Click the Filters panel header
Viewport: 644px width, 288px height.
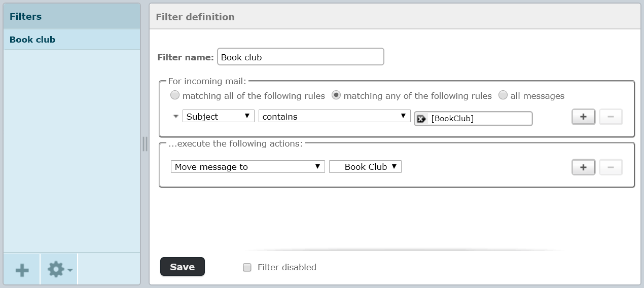coord(71,16)
